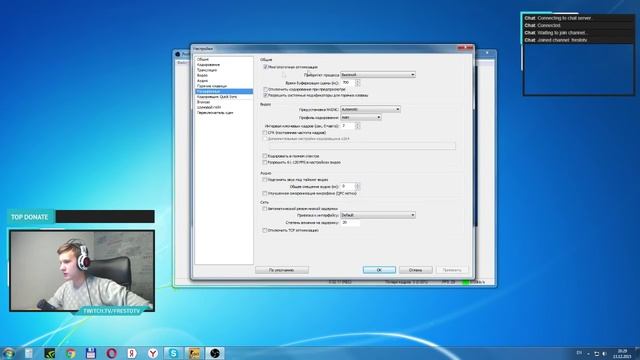Select the highlighted 'Расширенные' sidebar item
This screenshot has width=640, height=360.
click(224, 91)
